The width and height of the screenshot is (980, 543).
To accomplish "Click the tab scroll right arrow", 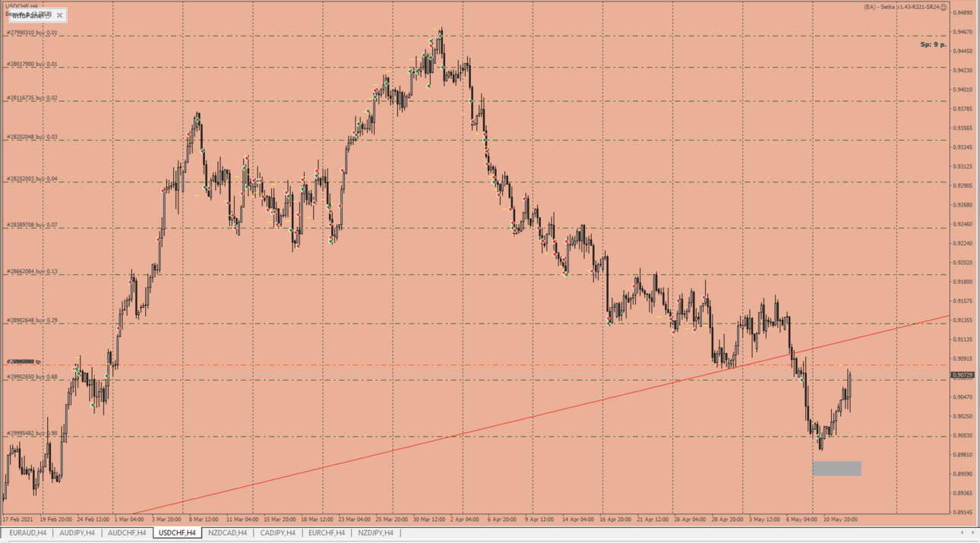I will point(972,533).
